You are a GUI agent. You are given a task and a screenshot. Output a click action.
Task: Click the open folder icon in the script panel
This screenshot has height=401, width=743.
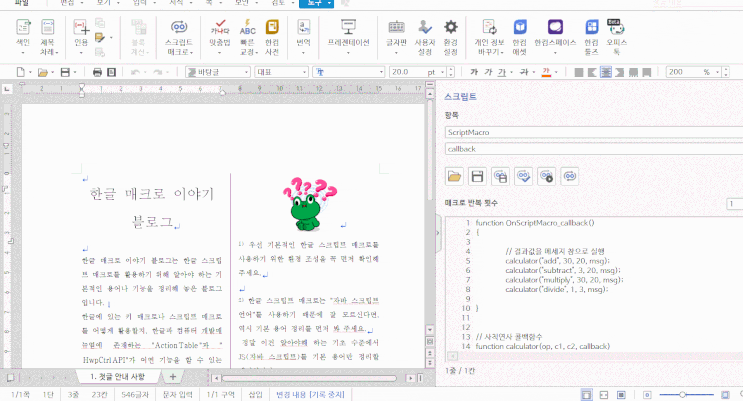[x=455, y=177]
